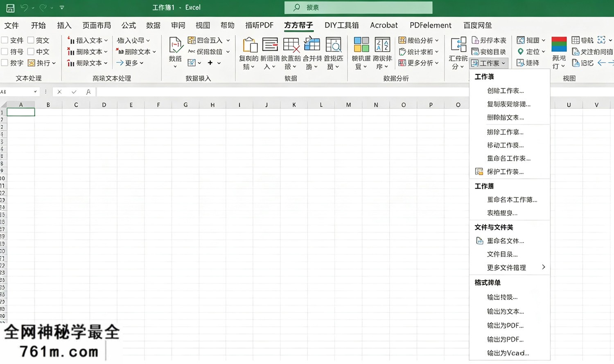The image size is (614, 364).
Task: Switch to the 开始 tab
Action: 38,25
